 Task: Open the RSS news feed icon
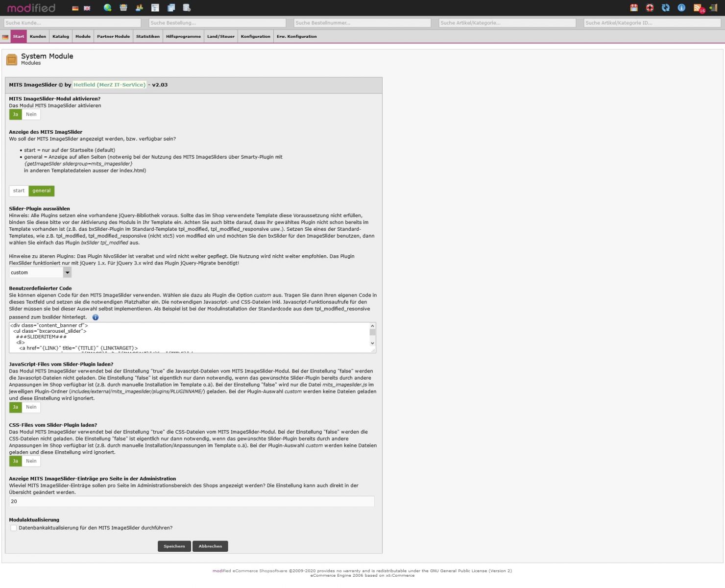pos(698,8)
